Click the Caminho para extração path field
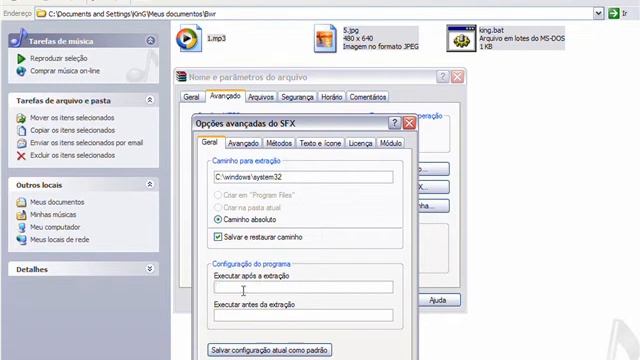The width and height of the screenshot is (640, 360). coord(303,177)
